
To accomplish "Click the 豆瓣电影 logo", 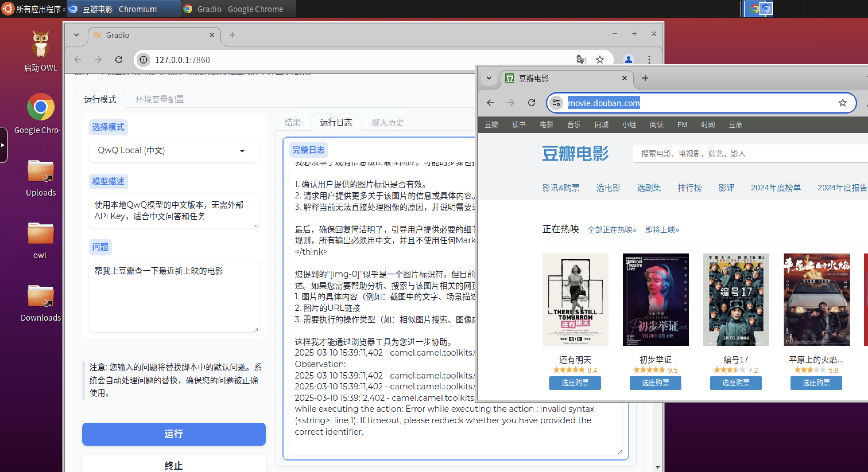I will [x=575, y=153].
